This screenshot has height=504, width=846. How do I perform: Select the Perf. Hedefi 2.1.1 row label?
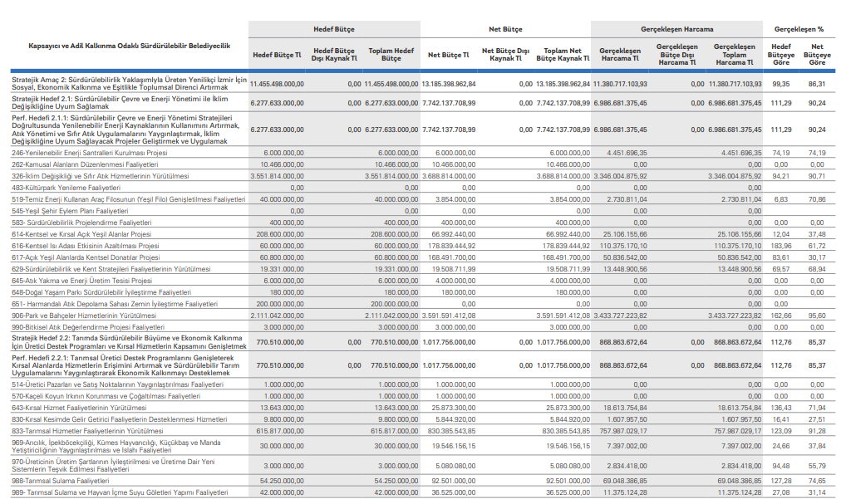pyautogui.click(x=129, y=130)
